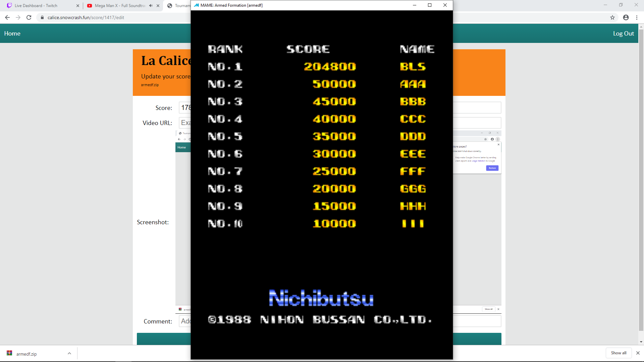
Task: Click the name BLS in high score table
Action: click(x=413, y=66)
